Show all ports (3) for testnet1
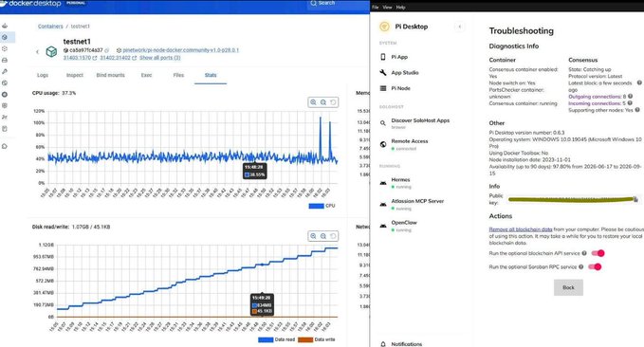The width and height of the screenshot is (644, 347). [159, 58]
